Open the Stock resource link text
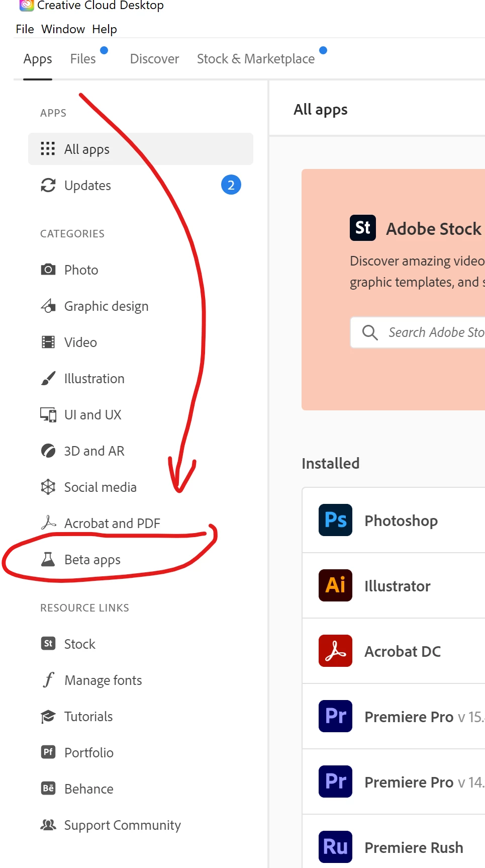The height and width of the screenshot is (868, 485). (80, 644)
